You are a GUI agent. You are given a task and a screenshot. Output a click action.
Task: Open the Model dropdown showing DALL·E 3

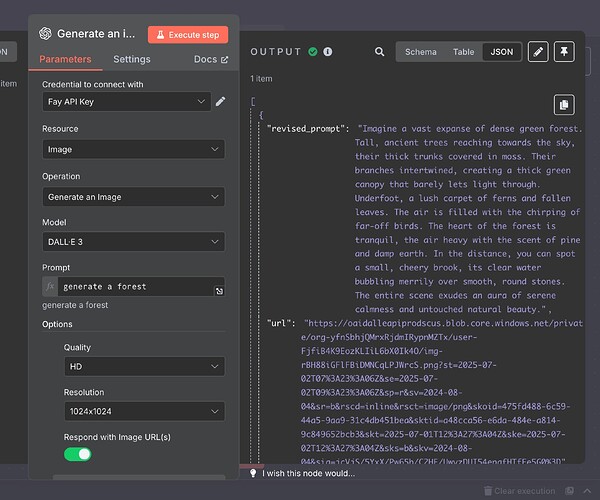134,241
